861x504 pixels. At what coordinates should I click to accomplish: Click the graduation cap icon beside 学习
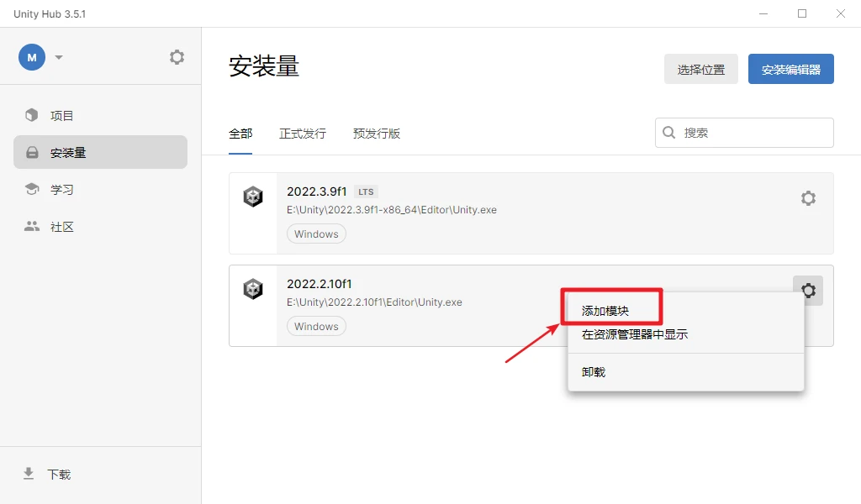32,189
